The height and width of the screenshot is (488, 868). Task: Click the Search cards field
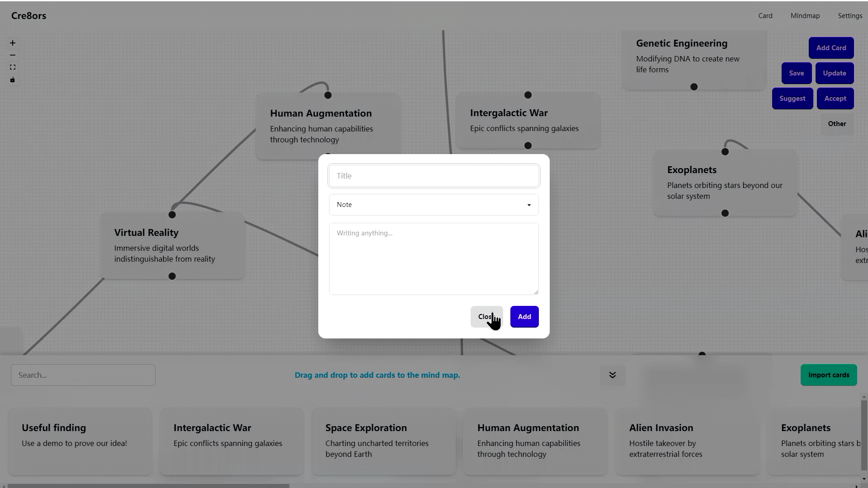pos(83,375)
